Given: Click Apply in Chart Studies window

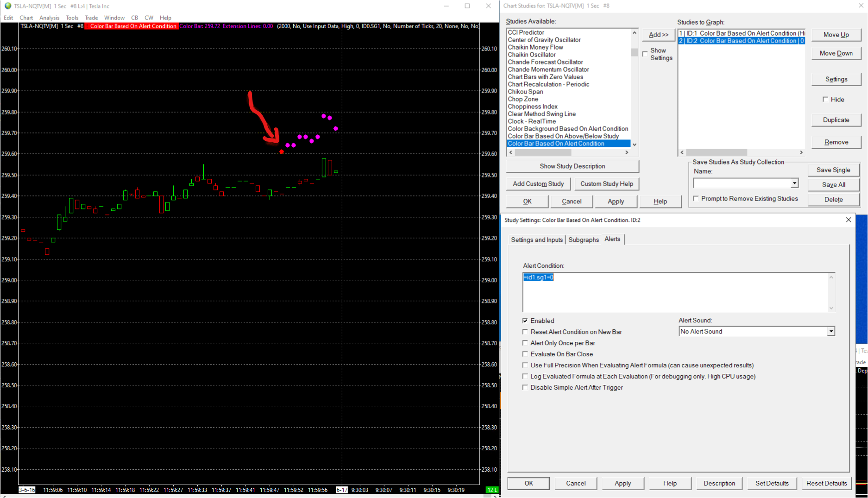Looking at the screenshot, I should 616,202.
